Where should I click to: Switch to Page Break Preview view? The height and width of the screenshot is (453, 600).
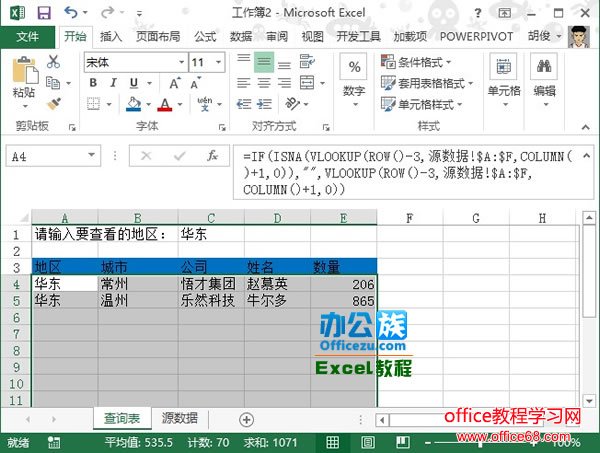tap(403, 442)
